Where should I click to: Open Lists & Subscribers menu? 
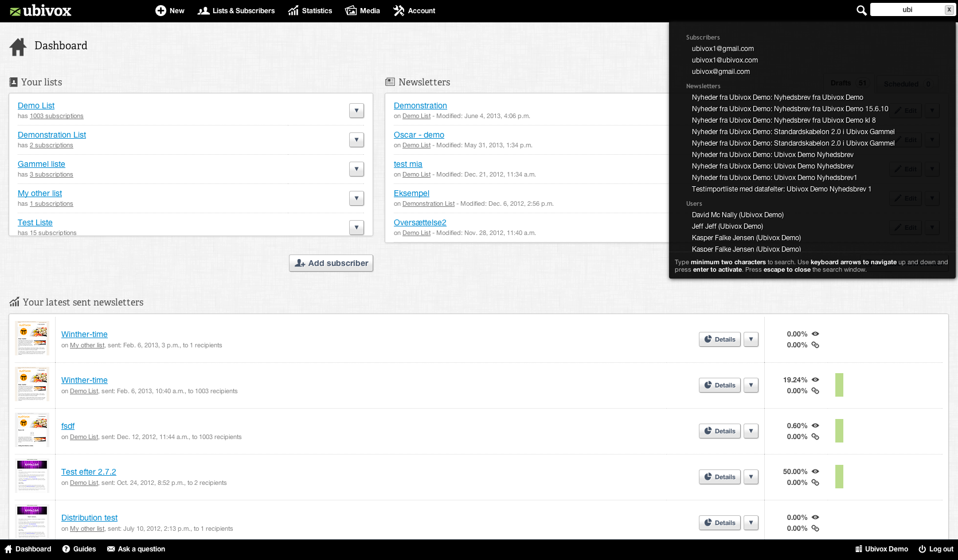pyautogui.click(x=236, y=11)
